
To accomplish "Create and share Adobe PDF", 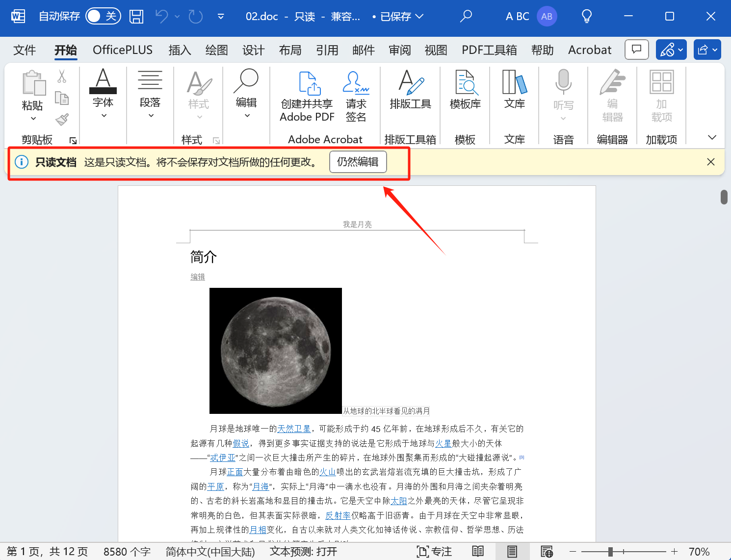I will point(306,96).
